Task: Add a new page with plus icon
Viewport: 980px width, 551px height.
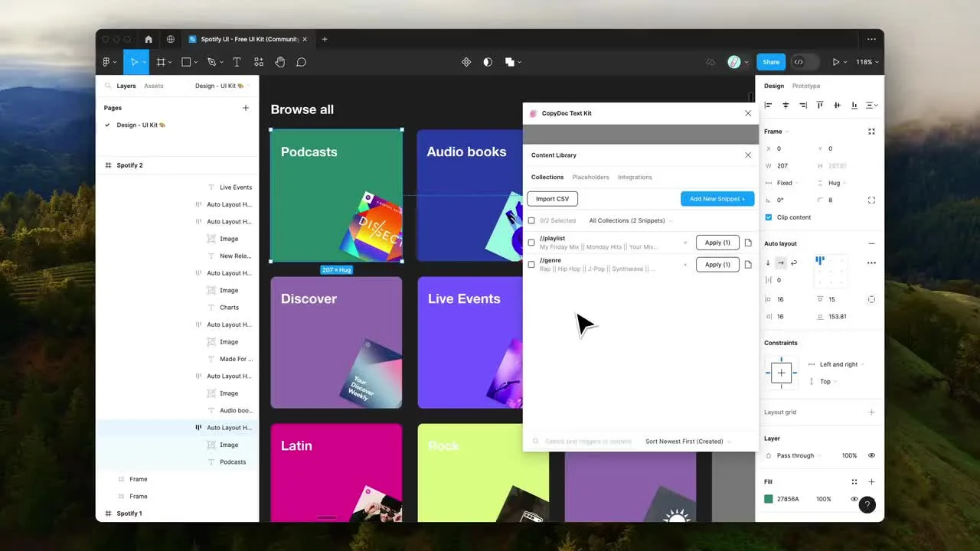Action: tap(246, 108)
